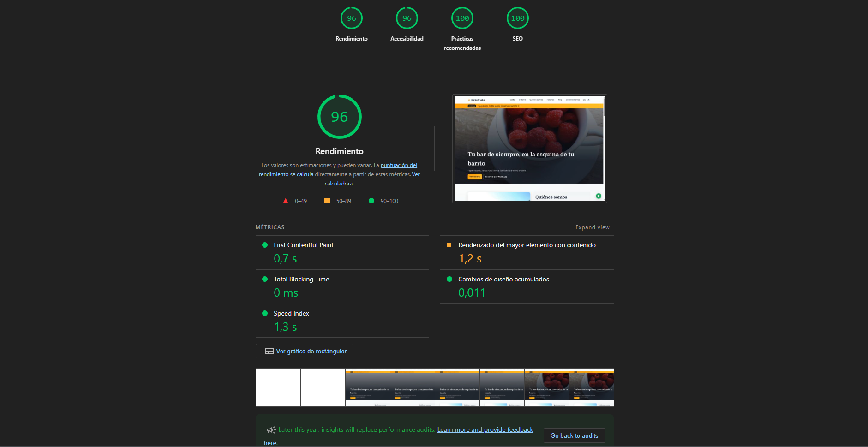
Task: Expand the Speed Index metric
Action: (291, 313)
